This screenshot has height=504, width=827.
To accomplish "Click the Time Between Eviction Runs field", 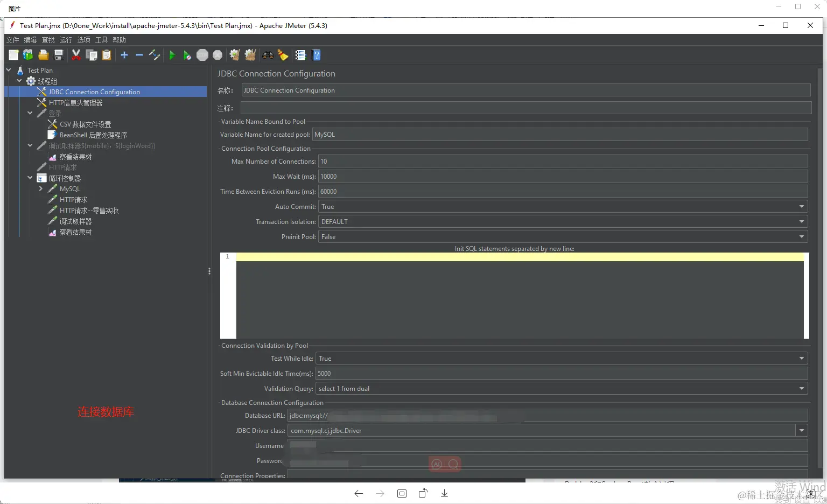I will [563, 192].
